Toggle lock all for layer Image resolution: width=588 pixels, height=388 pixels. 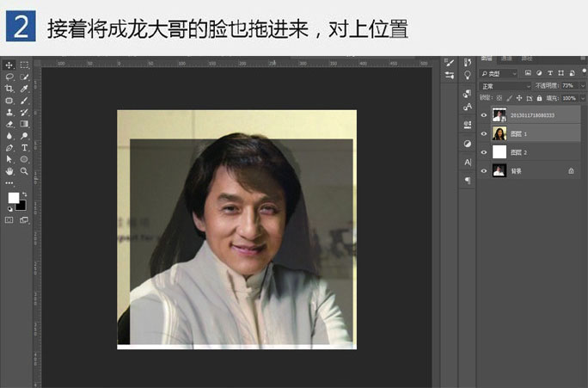coord(539,98)
